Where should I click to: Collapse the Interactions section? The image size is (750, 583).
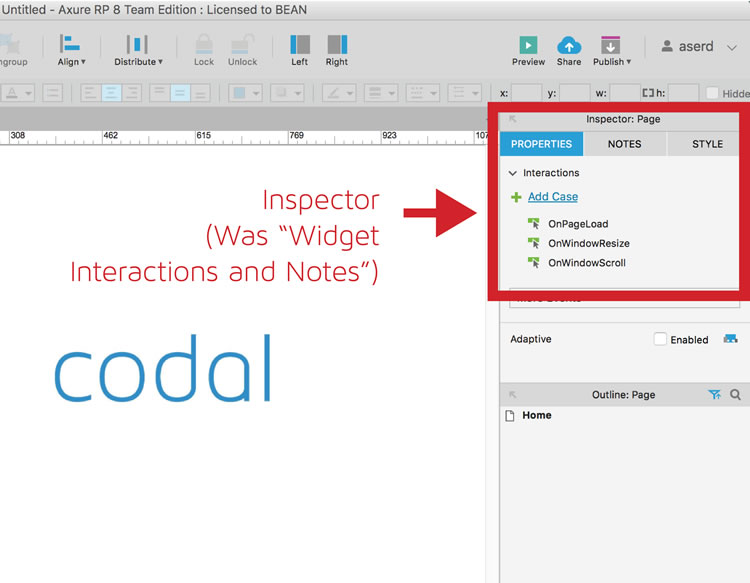[x=513, y=173]
